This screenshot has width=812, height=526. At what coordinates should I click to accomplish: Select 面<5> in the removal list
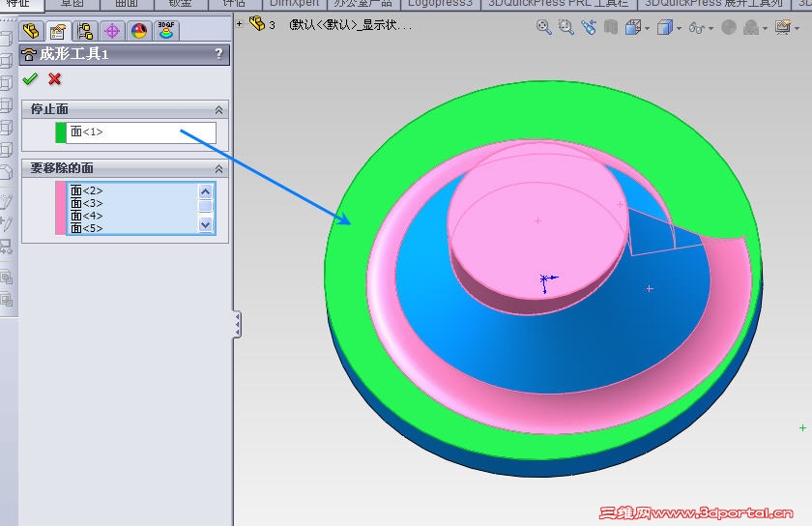click(x=86, y=228)
